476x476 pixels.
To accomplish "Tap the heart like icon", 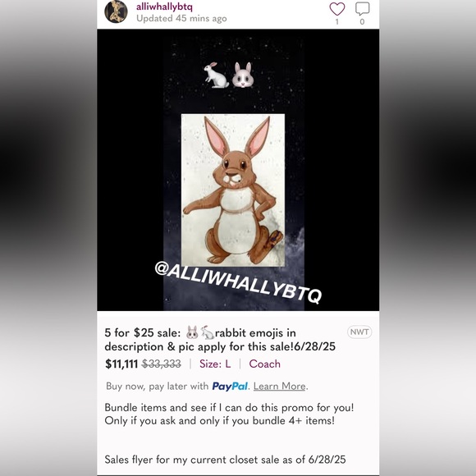I will (337, 9).
